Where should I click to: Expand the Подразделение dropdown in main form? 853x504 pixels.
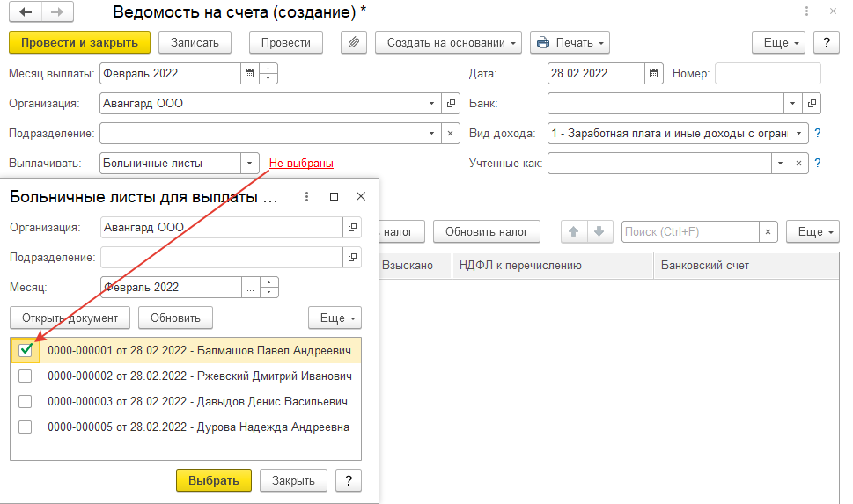(432, 133)
